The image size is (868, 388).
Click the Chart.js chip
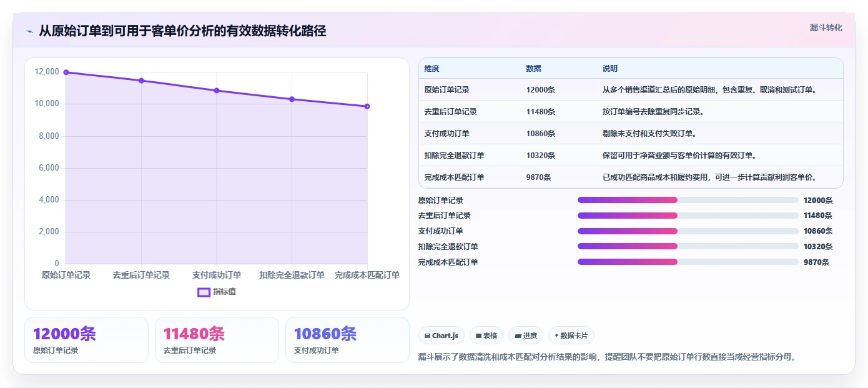click(441, 336)
